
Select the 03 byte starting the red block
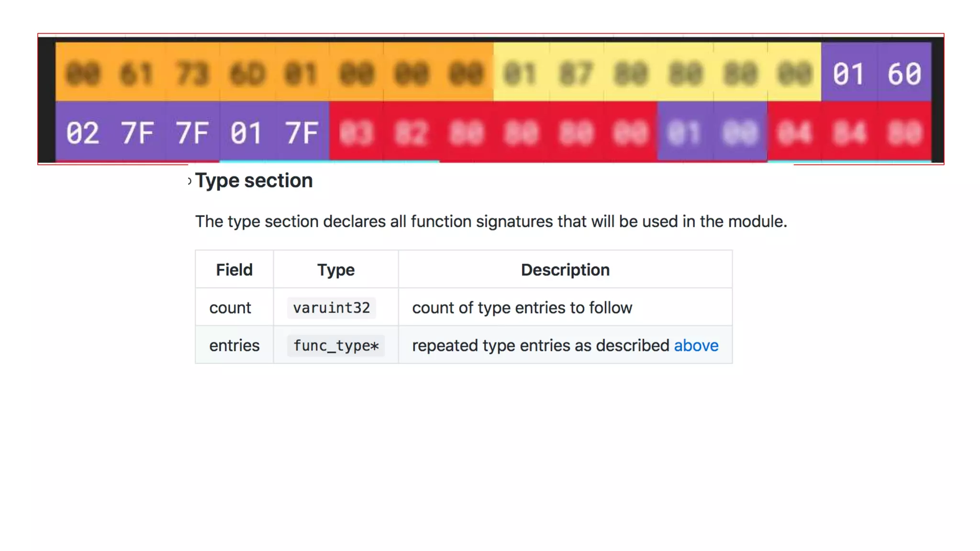(356, 133)
